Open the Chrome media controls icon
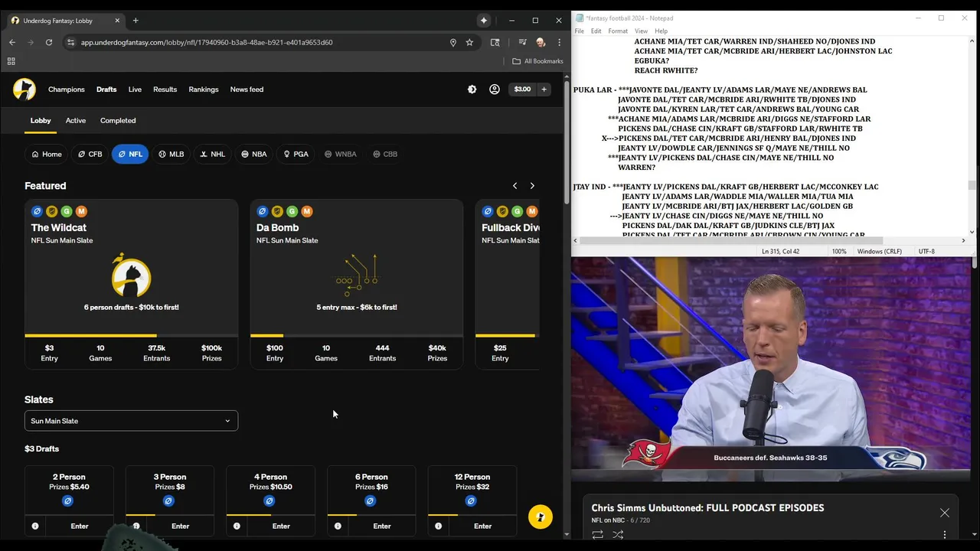 pyautogui.click(x=522, y=42)
